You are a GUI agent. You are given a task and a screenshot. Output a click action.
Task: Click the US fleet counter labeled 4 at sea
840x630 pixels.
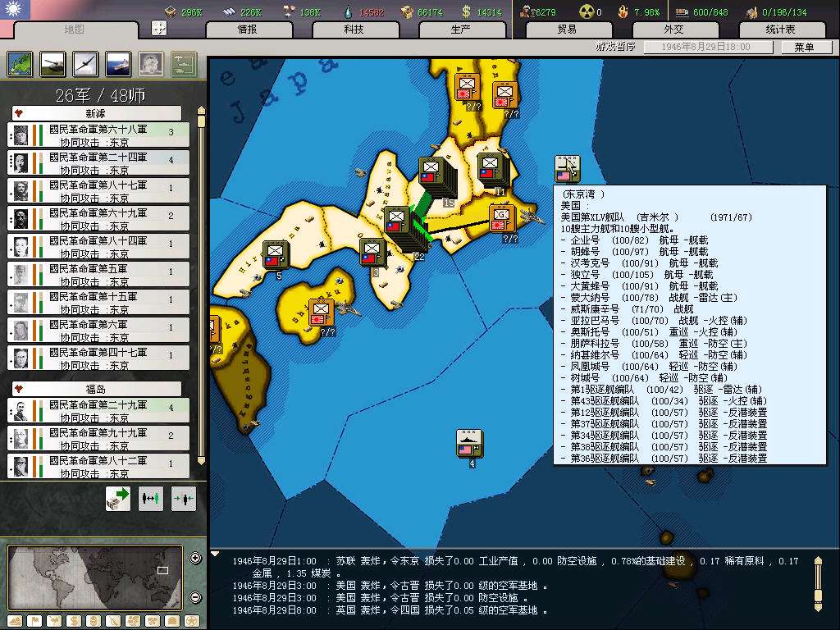pos(469,444)
